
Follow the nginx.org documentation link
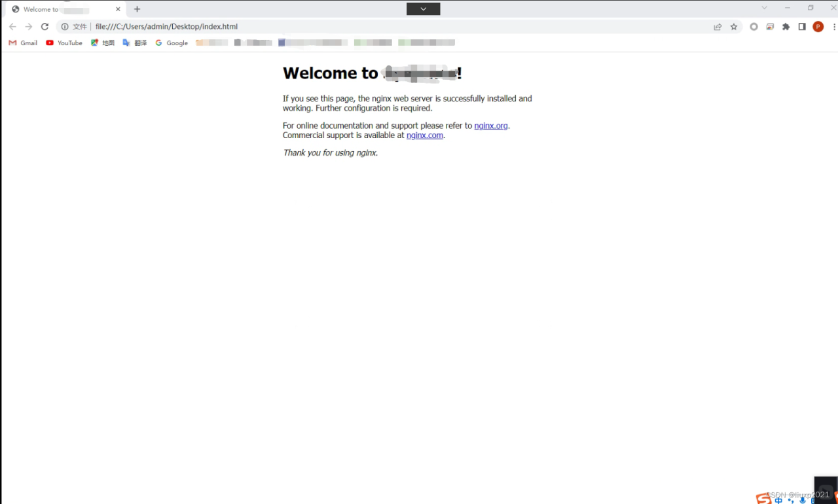[491, 126]
